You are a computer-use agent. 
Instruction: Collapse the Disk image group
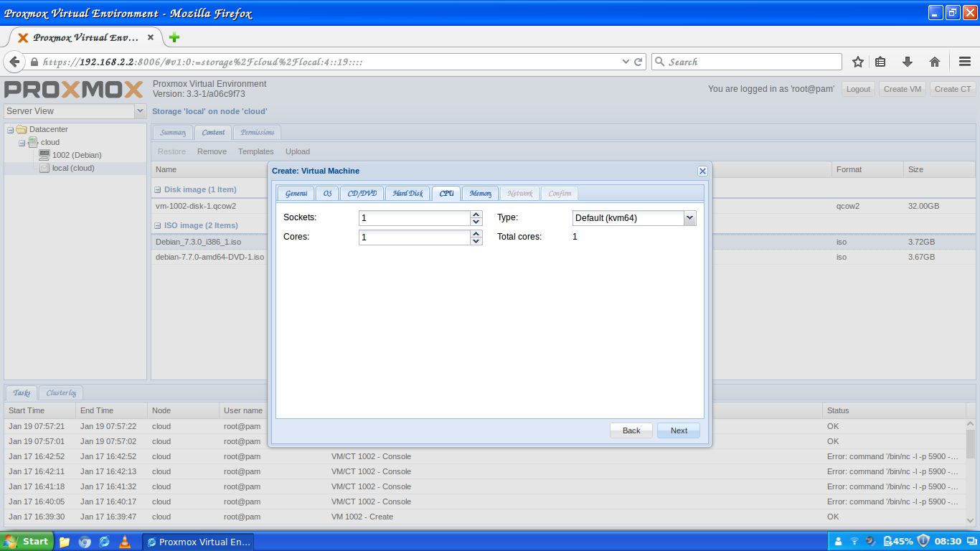click(x=158, y=190)
